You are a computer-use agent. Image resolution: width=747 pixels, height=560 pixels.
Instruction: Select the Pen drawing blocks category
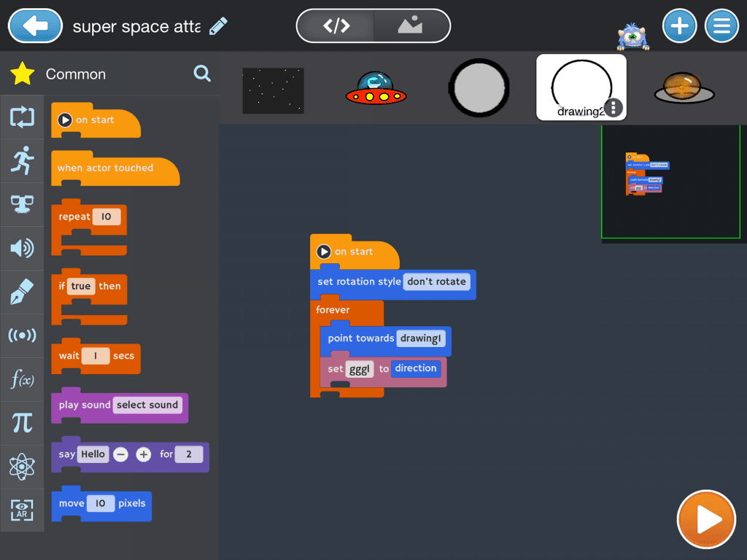click(x=23, y=292)
